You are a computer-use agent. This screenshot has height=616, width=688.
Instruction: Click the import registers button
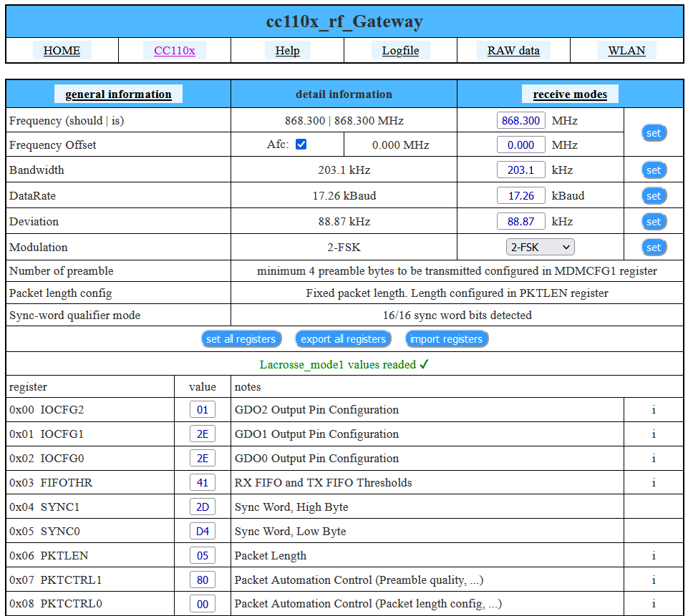(446, 339)
